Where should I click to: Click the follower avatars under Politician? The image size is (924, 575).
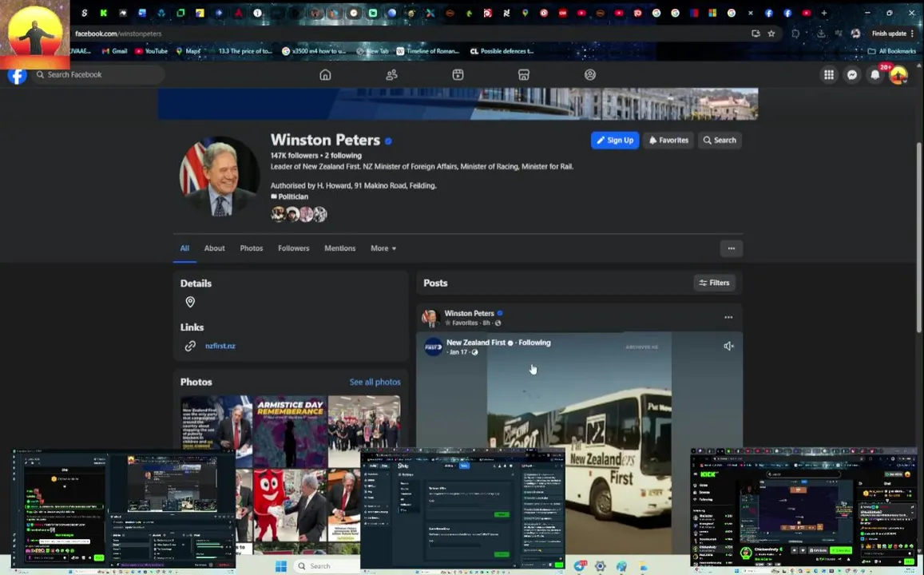[299, 215]
